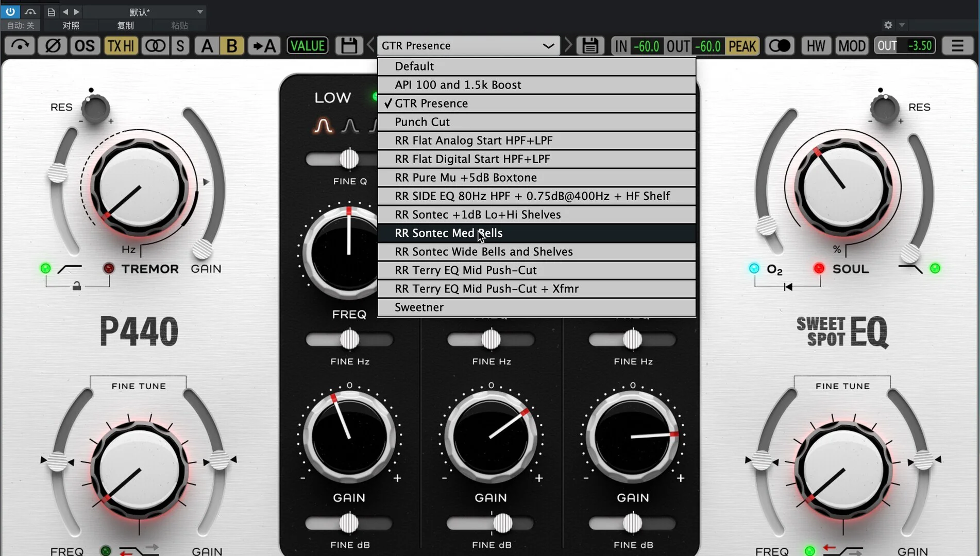Toggle the S solo button
Viewport: 980px width, 556px height.
(x=180, y=46)
